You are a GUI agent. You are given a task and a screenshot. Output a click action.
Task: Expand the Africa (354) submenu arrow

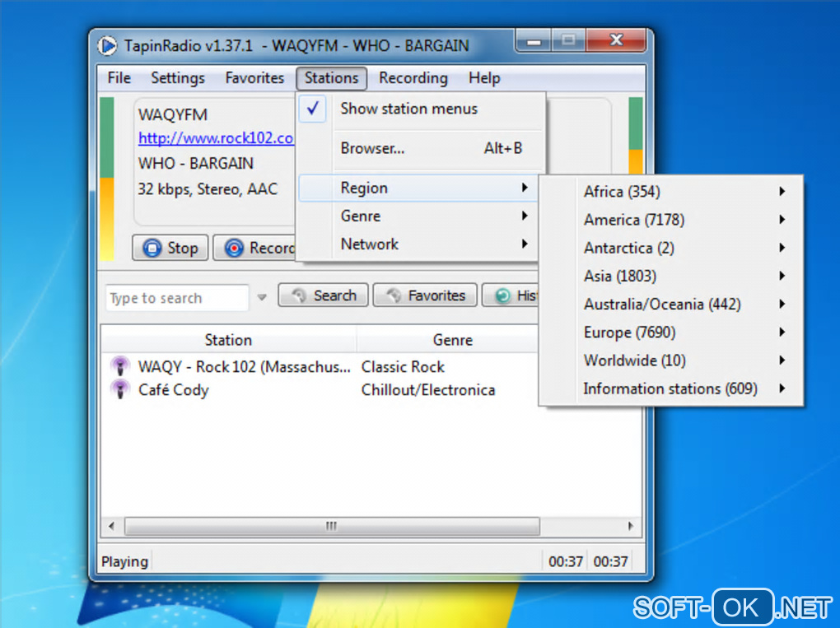click(x=782, y=192)
